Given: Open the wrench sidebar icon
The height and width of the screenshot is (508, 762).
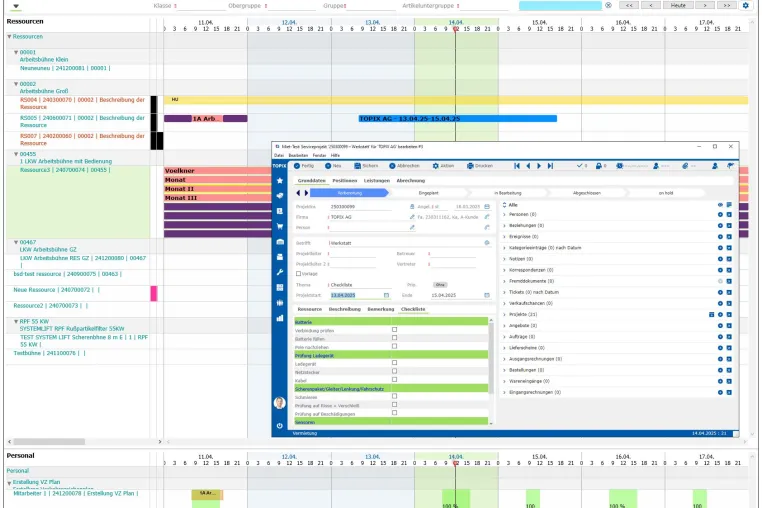Looking at the screenshot, I should coord(280,272).
